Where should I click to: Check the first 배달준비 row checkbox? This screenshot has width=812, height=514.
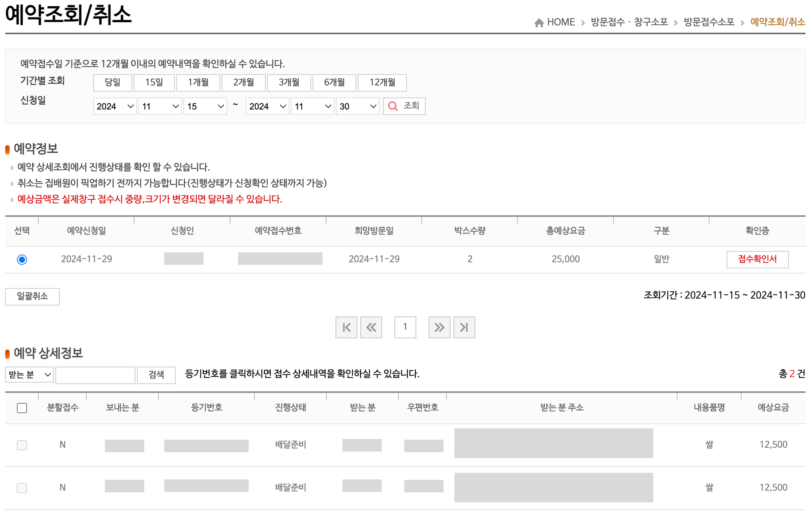[22, 445]
